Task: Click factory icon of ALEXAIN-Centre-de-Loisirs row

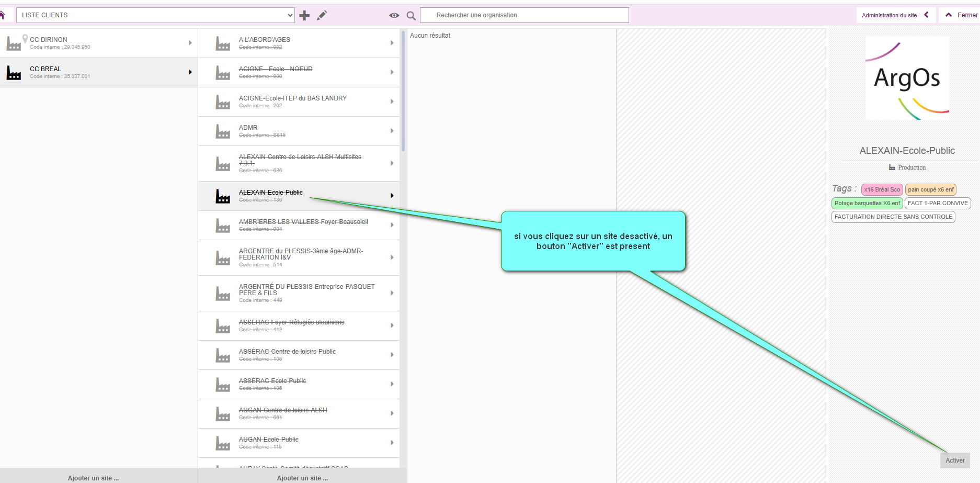Action: coord(223,164)
